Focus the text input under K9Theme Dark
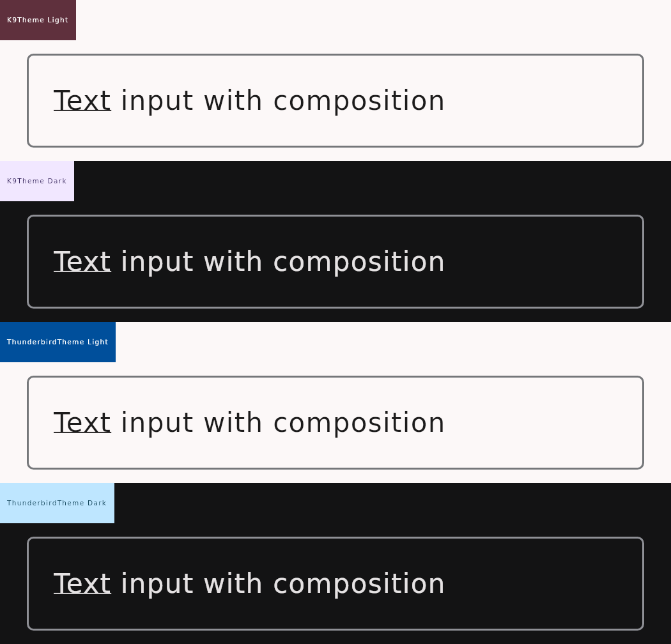Viewport: 671px width, 644px height. pyautogui.click(x=335, y=261)
